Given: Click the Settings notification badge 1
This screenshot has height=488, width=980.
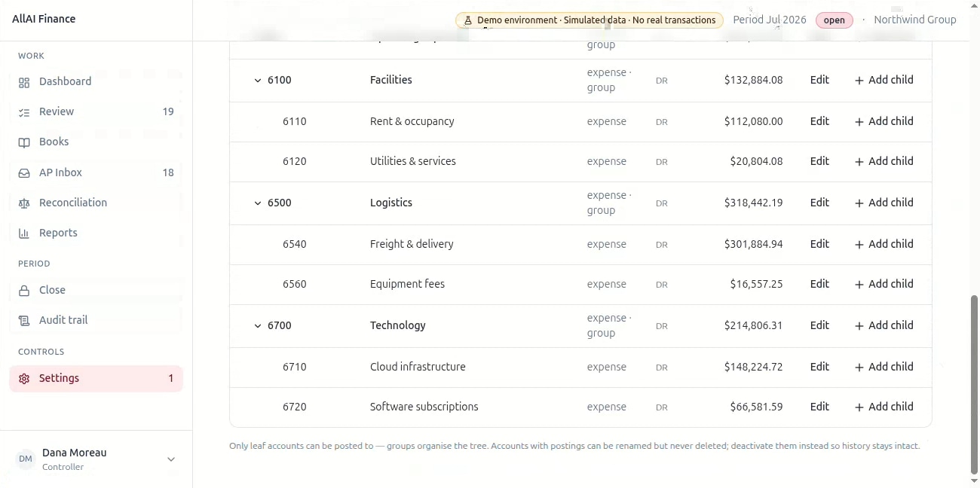Looking at the screenshot, I should pyautogui.click(x=171, y=378).
